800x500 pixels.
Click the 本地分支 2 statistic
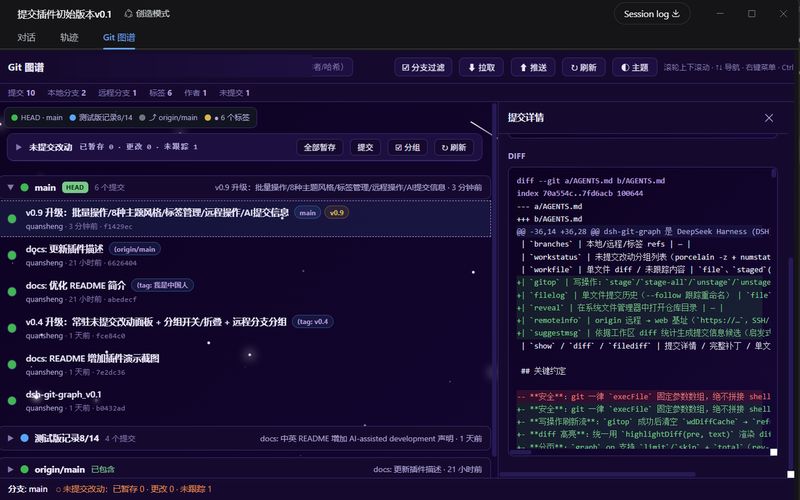[x=66, y=93]
